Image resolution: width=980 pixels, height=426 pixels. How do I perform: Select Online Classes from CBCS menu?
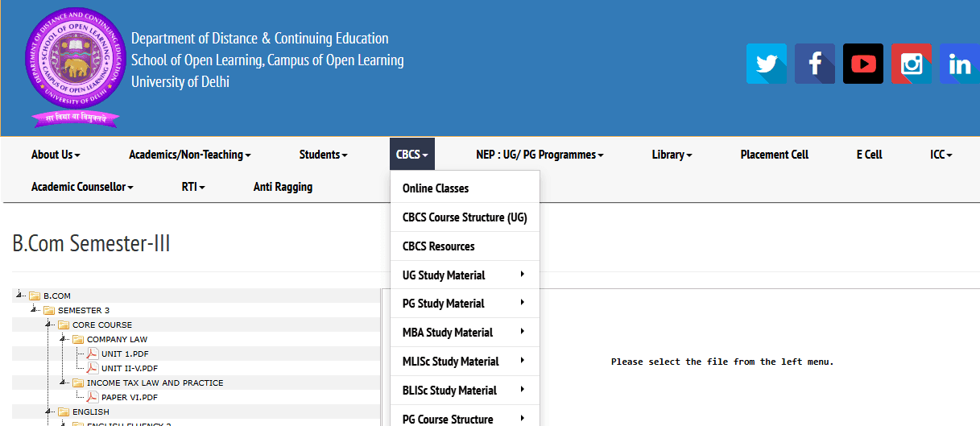pos(436,188)
